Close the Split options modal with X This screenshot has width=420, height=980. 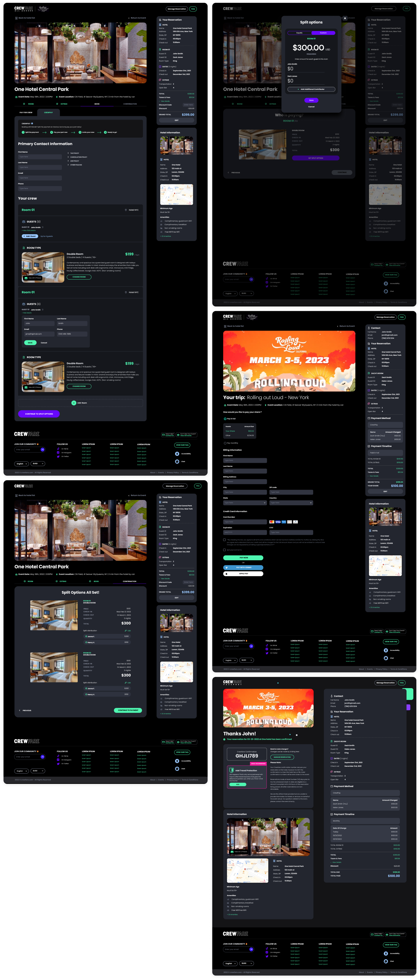pyautogui.click(x=345, y=18)
